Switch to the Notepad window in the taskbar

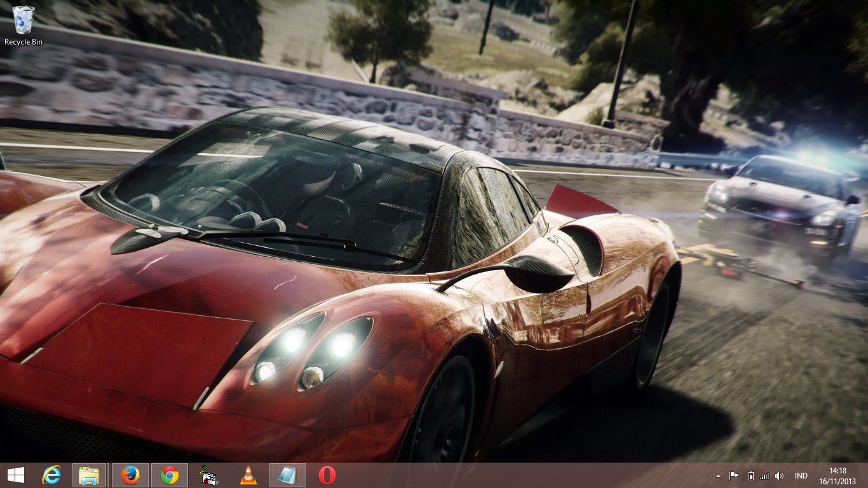coord(288,475)
